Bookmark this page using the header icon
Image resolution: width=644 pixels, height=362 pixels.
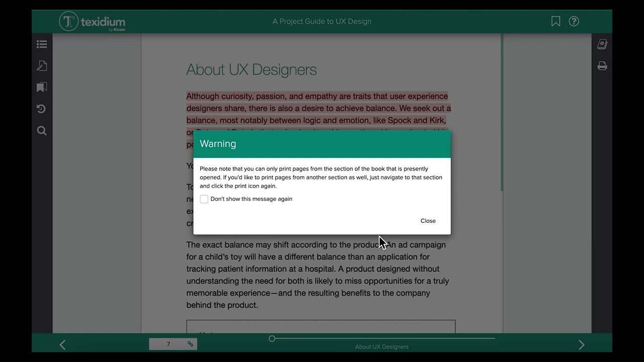[555, 21]
